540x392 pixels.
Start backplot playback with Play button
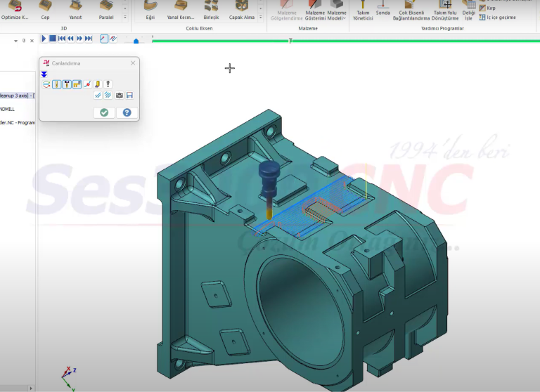(x=44, y=39)
